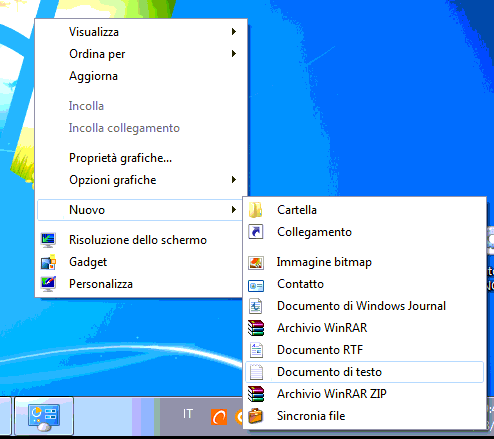
Task: Click the Archivio WinRAR books icon
Action: coord(256,328)
